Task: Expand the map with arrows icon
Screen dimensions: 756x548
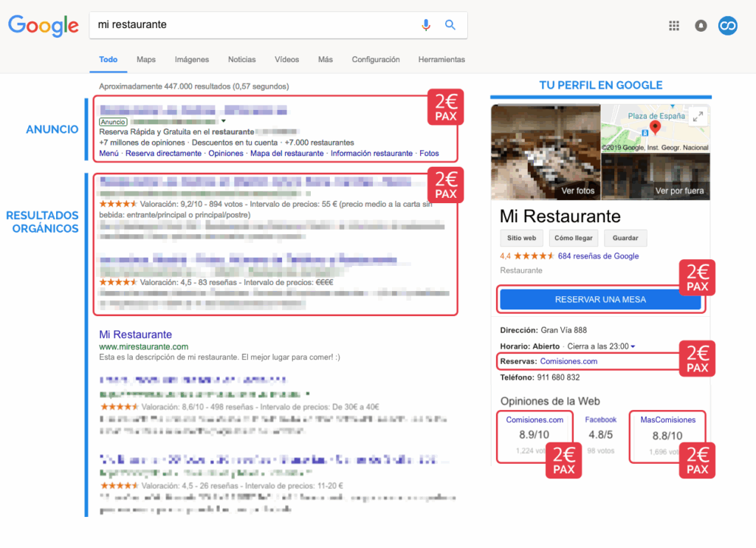Action: (698, 116)
